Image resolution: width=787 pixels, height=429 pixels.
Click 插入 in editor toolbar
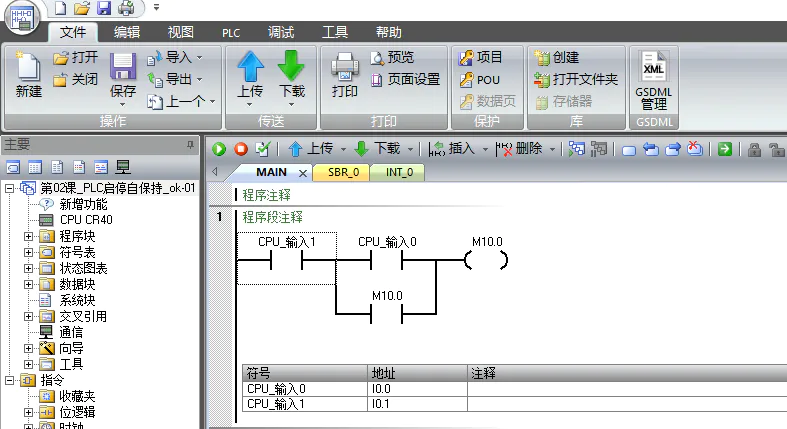pyautogui.click(x=452, y=149)
